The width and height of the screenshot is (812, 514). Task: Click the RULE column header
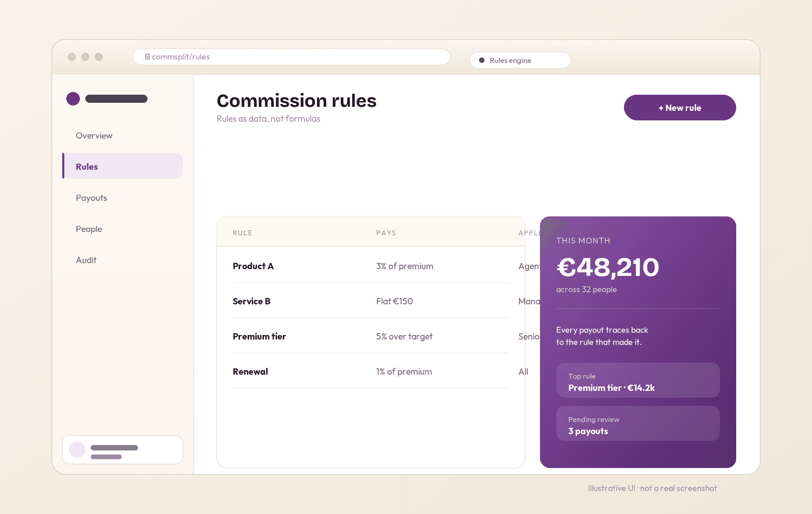pos(242,233)
